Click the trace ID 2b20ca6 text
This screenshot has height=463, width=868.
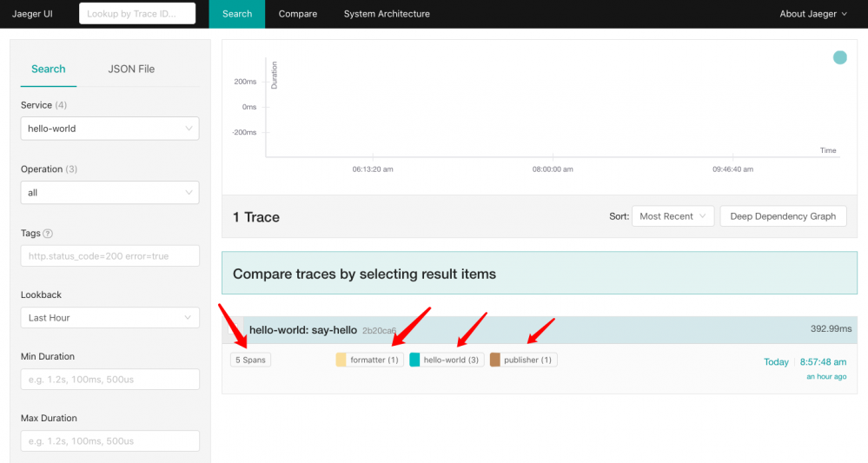click(379, 330)
